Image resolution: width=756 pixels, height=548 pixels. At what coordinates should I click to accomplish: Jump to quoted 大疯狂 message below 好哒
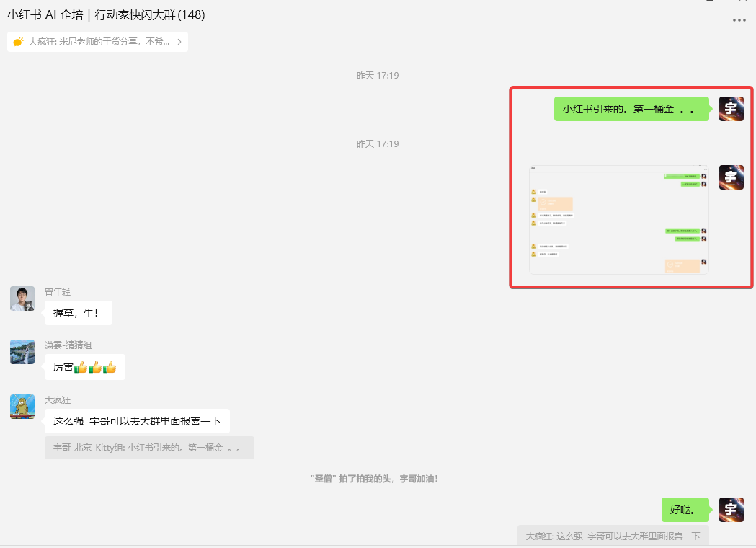point(613,536)
